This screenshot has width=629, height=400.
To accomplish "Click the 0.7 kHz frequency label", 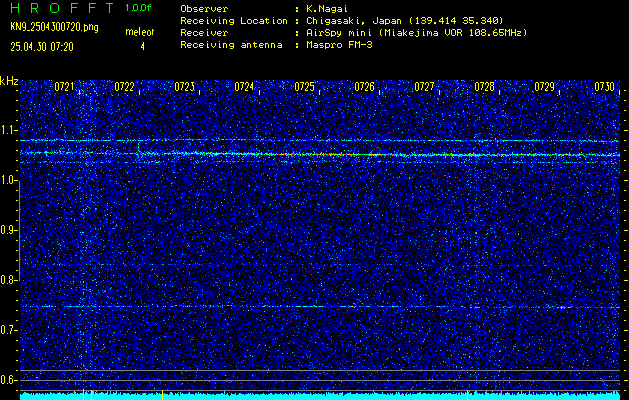I will coord(9,330).
